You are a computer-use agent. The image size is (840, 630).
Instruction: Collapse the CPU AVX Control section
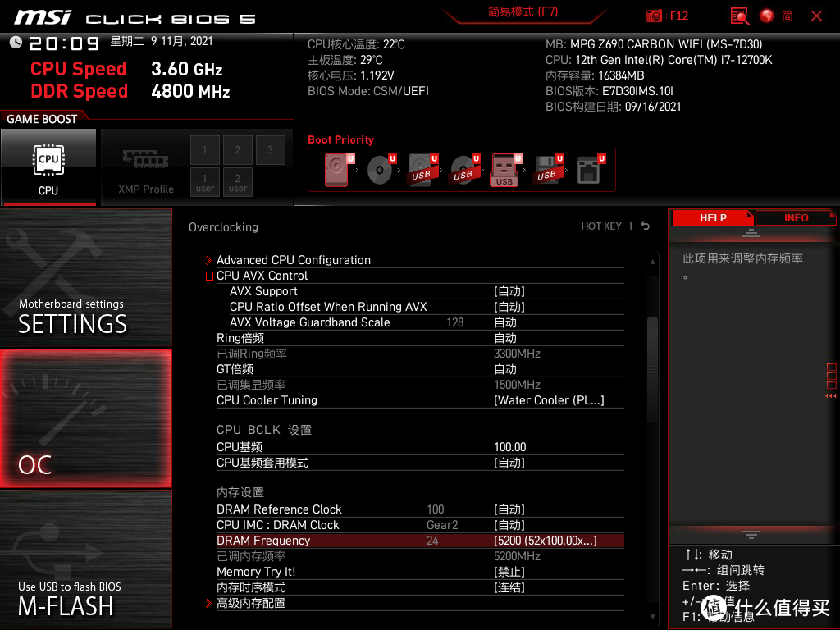coord(210,276)
